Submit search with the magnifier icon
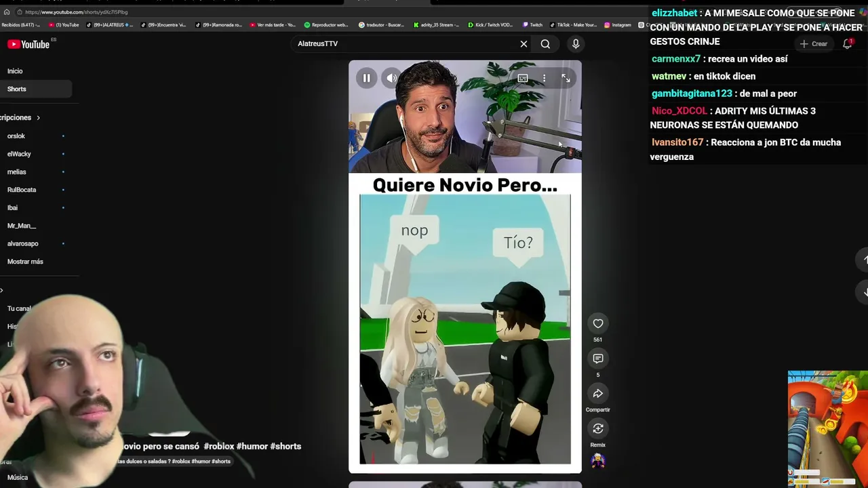 545,44
